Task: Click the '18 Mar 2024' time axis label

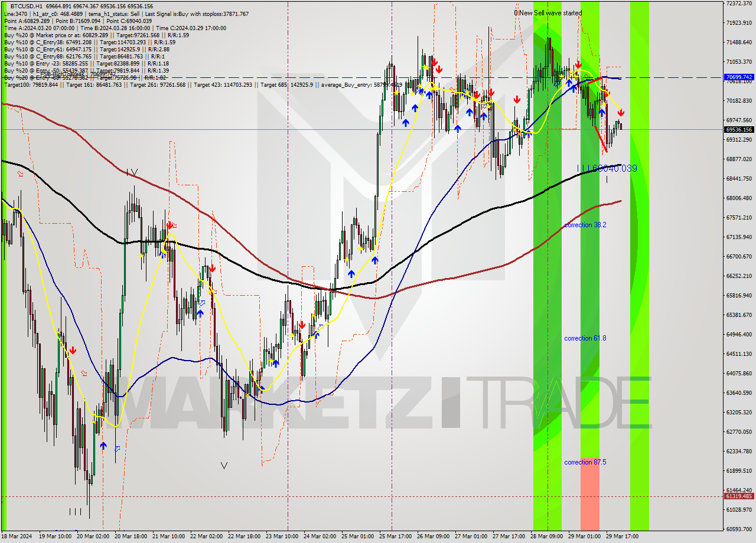Action: 18,537
